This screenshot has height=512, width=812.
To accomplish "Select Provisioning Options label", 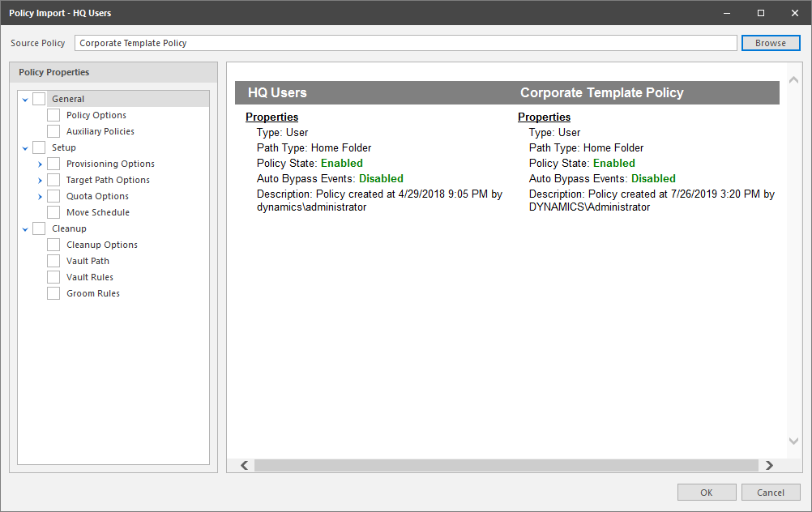I will point(110,164).
